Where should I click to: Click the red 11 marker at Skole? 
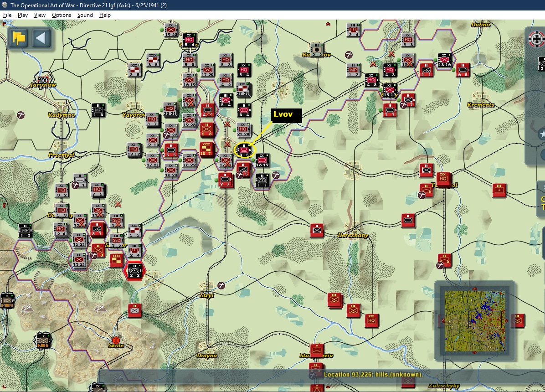[x=116, y=340]
